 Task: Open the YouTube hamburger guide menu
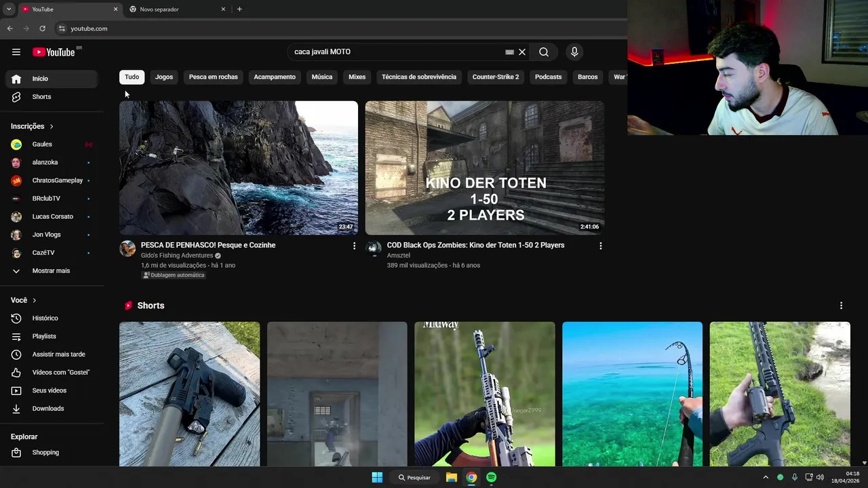tap(16, 52)
